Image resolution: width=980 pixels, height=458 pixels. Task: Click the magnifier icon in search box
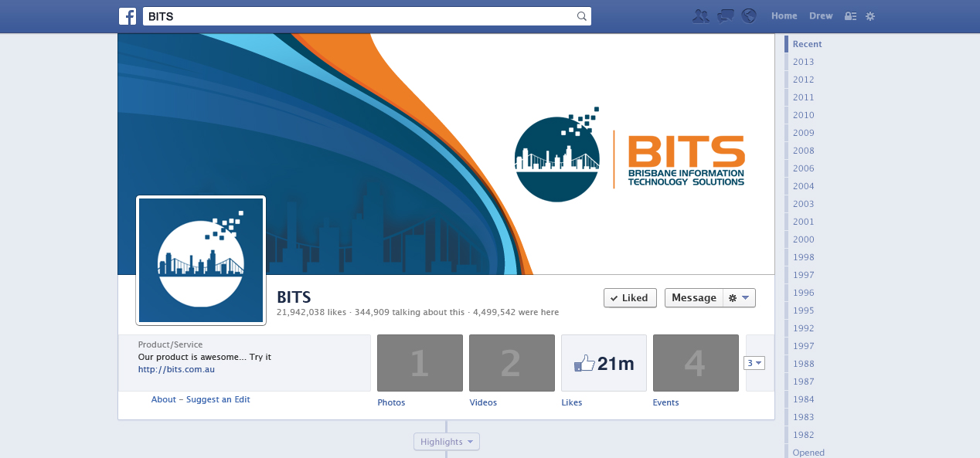pos(582,16)
